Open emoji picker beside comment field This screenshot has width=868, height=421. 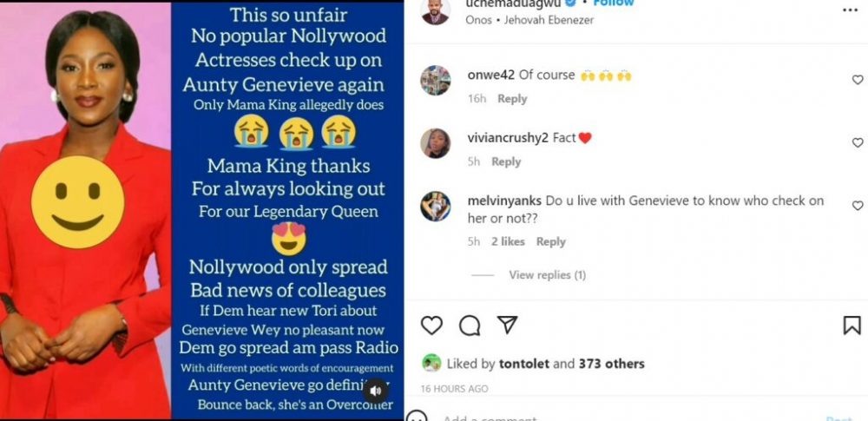click(417, 417)
